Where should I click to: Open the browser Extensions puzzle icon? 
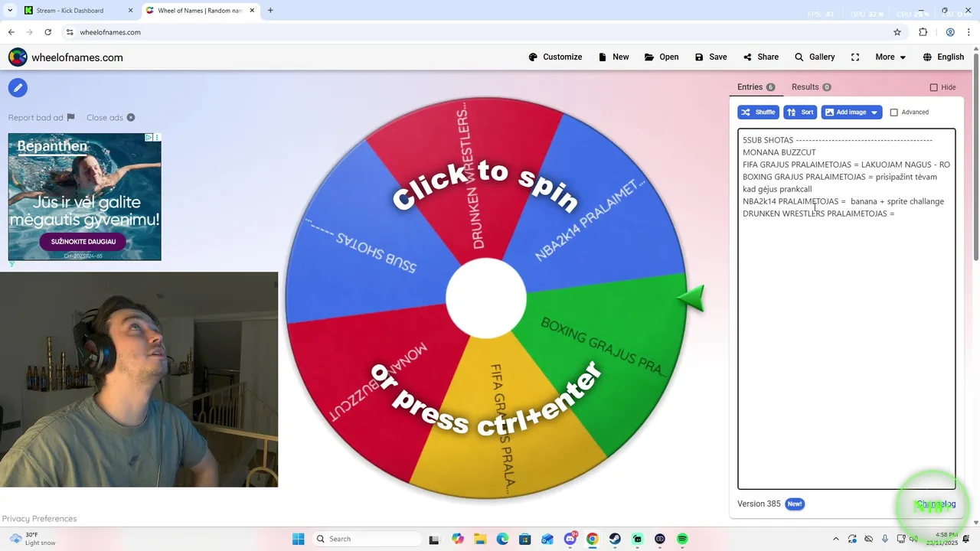click(923, 32)
